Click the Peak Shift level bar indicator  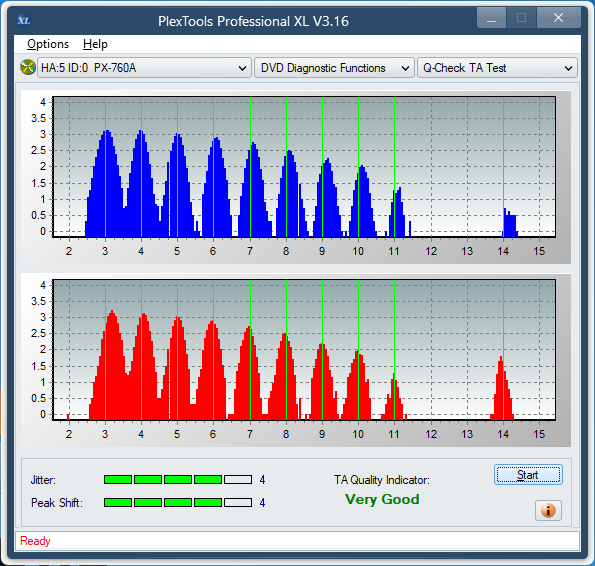pyautogui.click(x=178, y=503)
